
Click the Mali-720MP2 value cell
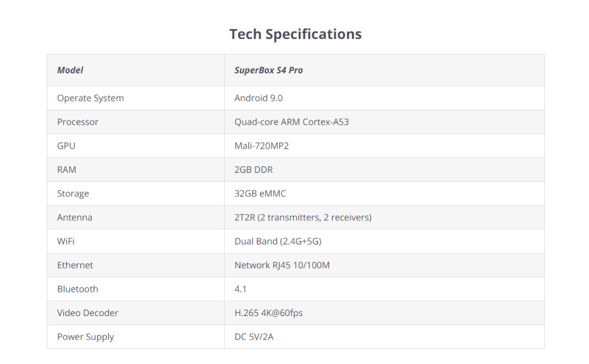pyautogui.click(x=262, y=146)
